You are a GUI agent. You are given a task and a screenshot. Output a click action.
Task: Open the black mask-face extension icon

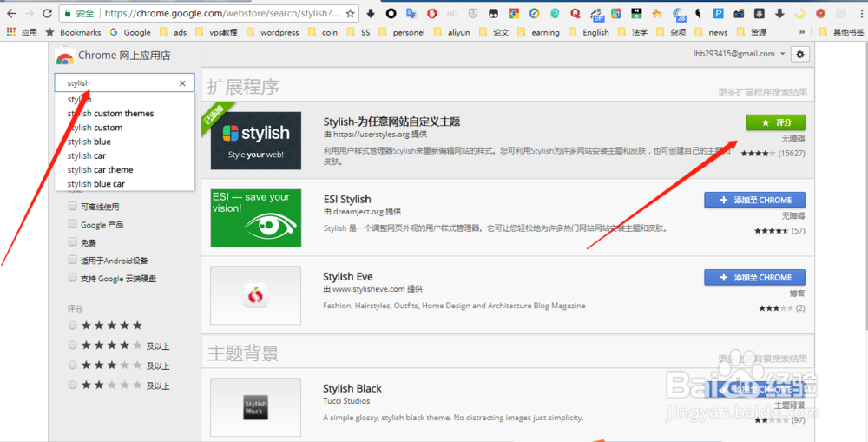pyautogui.click(x=493, y=13)
